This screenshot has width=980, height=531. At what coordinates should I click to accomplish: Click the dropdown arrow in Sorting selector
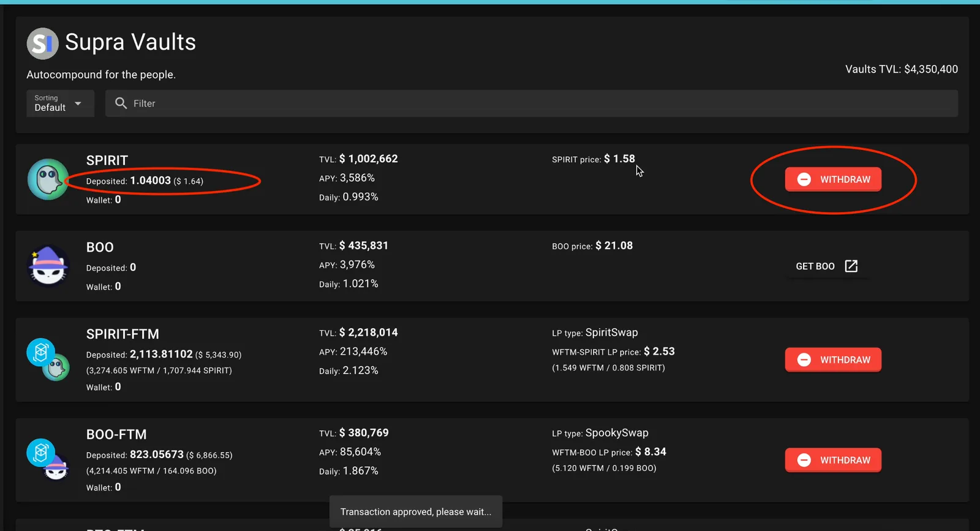78,104
